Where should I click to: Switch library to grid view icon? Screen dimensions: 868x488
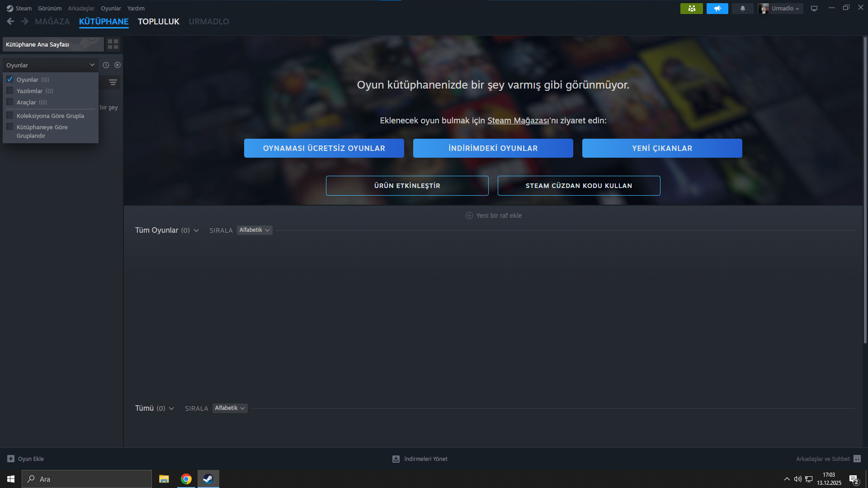click(x=113, y=44)
